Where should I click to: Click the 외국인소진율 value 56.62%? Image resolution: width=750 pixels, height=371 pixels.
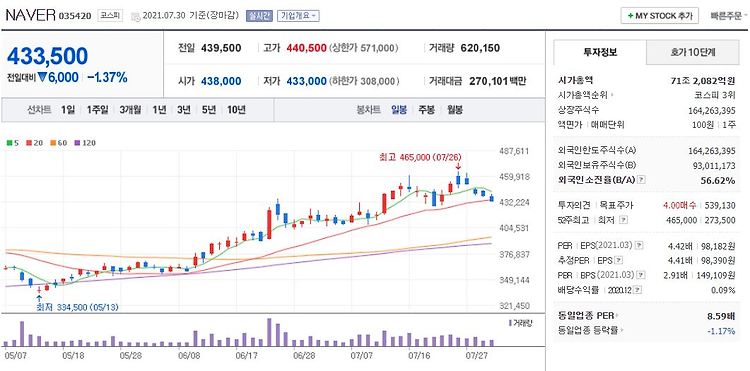click(718, 180)
